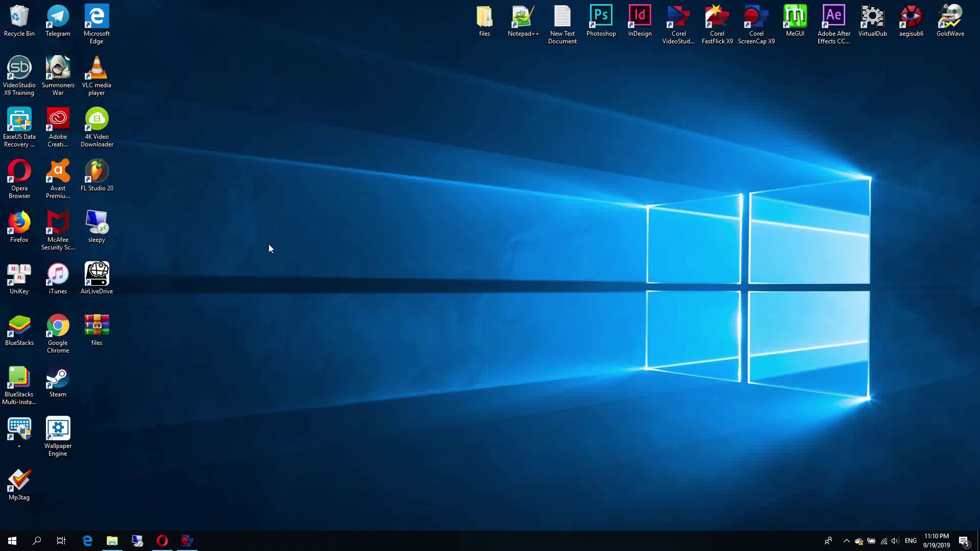Viewport: 980px width, 551px height.
Task: Open OneDrive warning tray icon
Action: pos(859,541)
